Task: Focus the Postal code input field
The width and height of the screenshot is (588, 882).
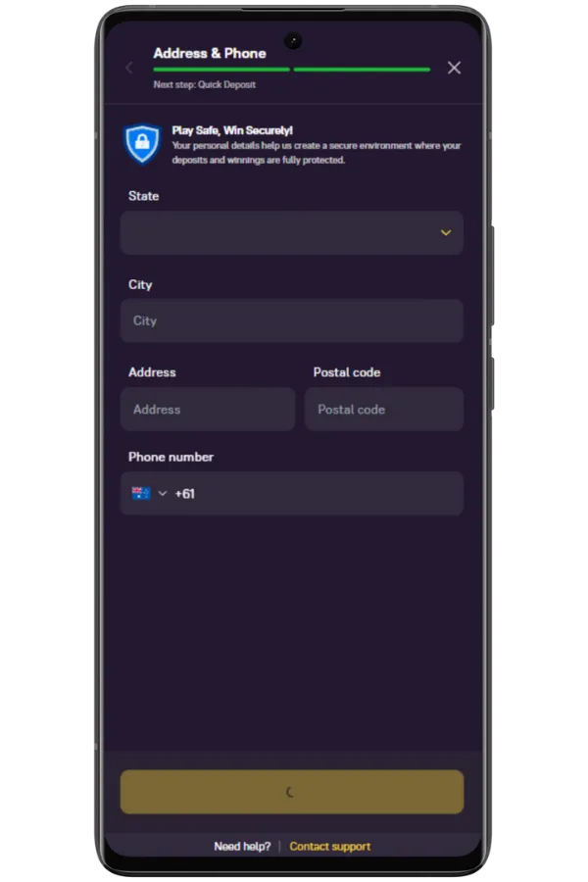Action: 384,409
